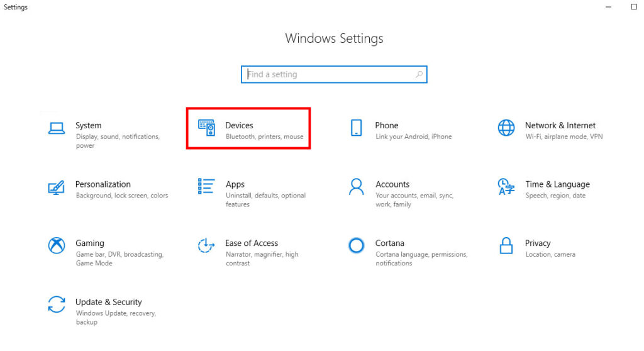Open the System laptop icon

[x=56, y=128]
